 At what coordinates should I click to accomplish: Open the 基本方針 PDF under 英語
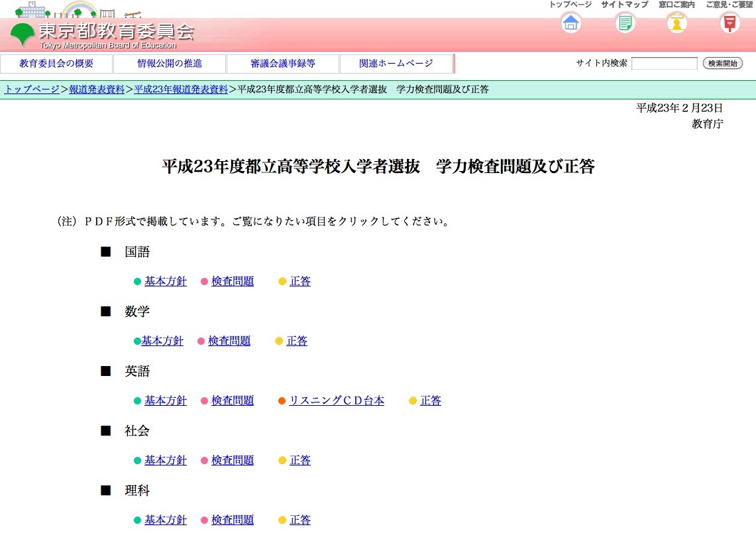pyautogui.click(x=165, y=400)
